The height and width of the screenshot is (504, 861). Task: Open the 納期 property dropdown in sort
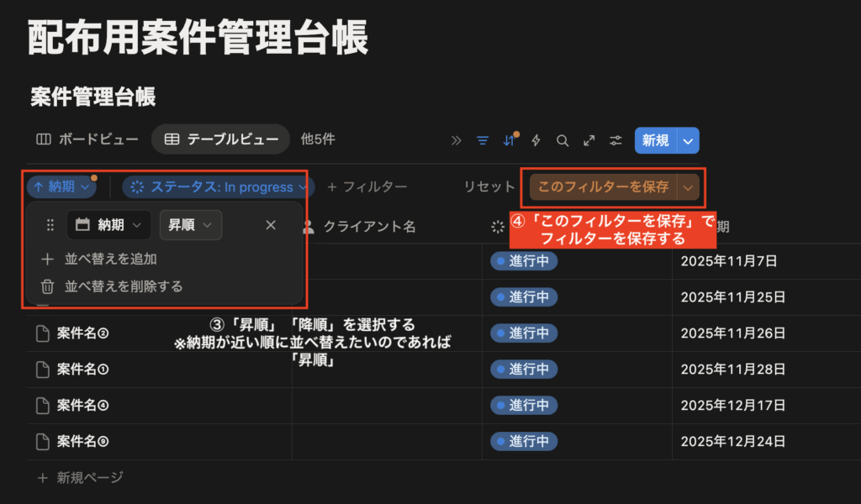[108, 225]
